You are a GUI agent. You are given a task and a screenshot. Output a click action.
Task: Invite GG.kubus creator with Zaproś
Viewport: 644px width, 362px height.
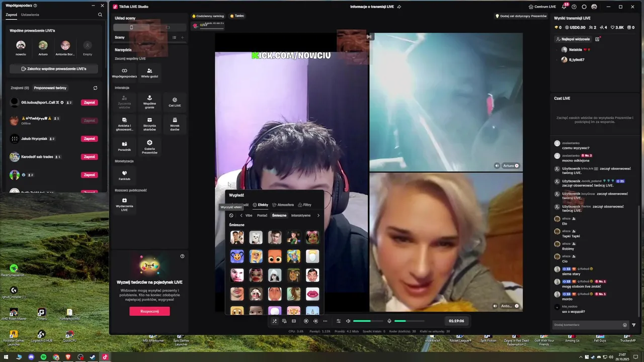tap(90, 103)
